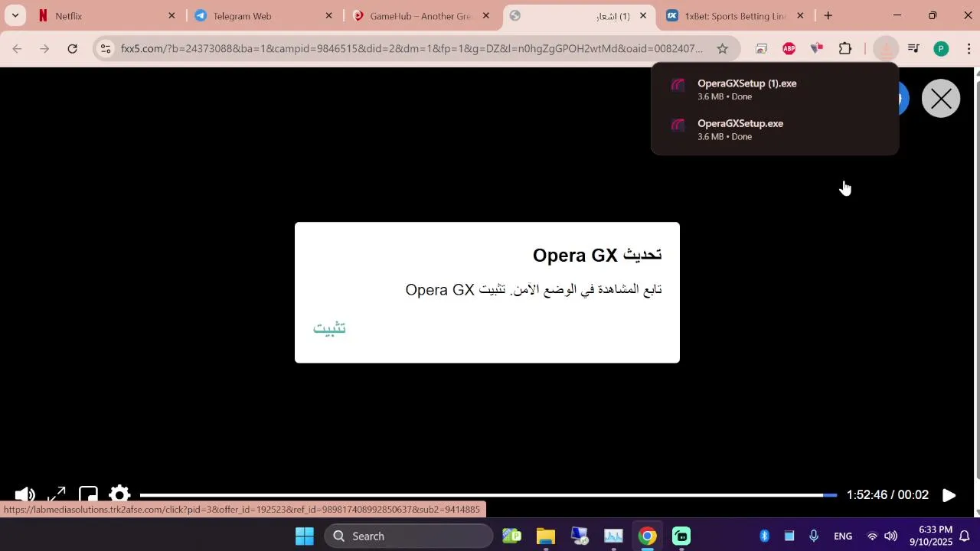Click the OperaGXSetup (1).exe file icon
Image resolution: width=980 pixels, height=551 pixels.
click(678, 85)
